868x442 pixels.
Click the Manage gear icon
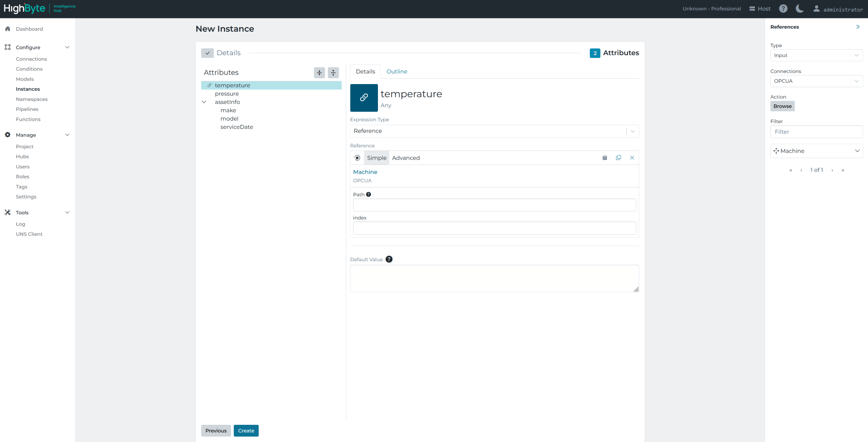(x=8, y=135)
